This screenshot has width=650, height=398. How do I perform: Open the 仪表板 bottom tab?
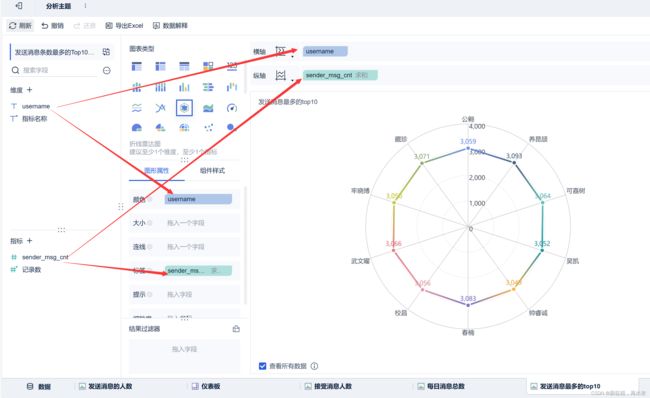[206, 386]
